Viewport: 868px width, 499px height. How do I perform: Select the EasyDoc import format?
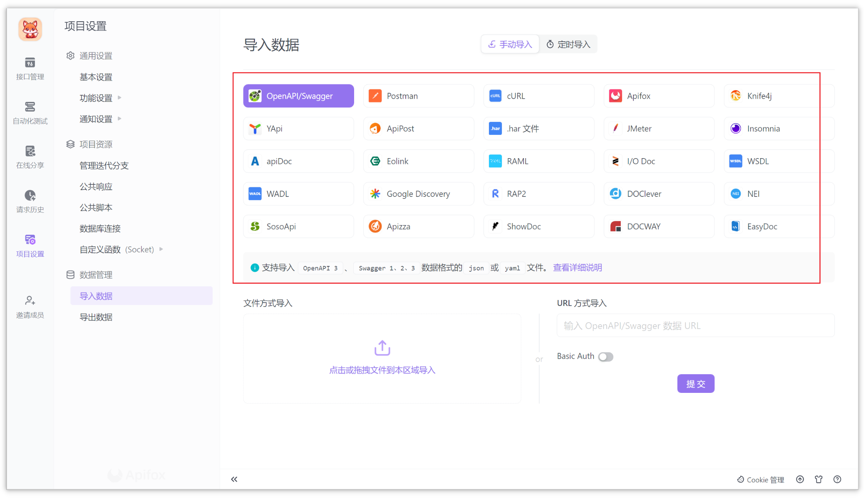coord(779,226)
